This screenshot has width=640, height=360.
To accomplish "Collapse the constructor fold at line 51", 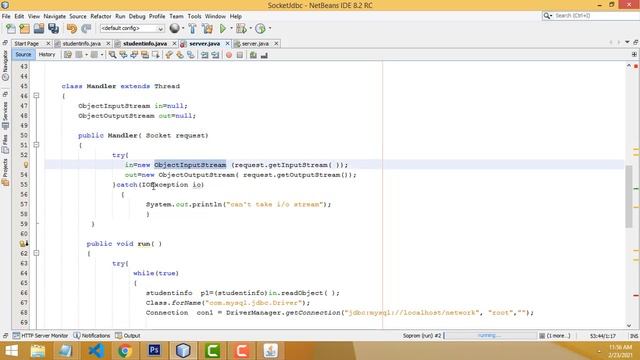I will pos(36,145).
